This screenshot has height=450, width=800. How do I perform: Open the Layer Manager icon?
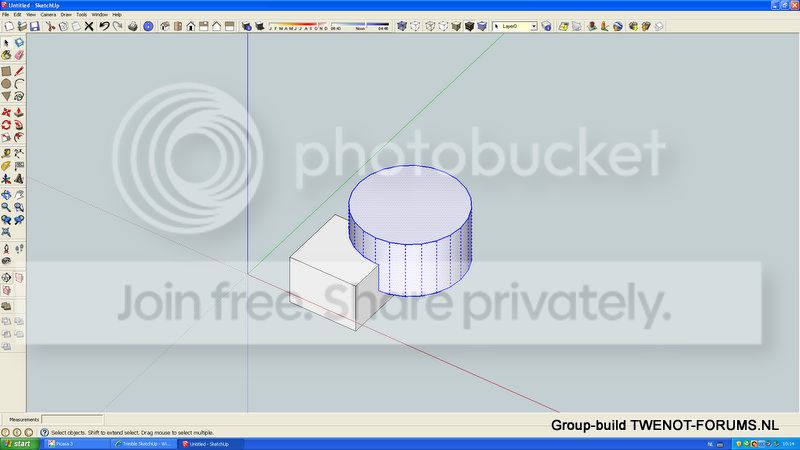coord(546,26)
